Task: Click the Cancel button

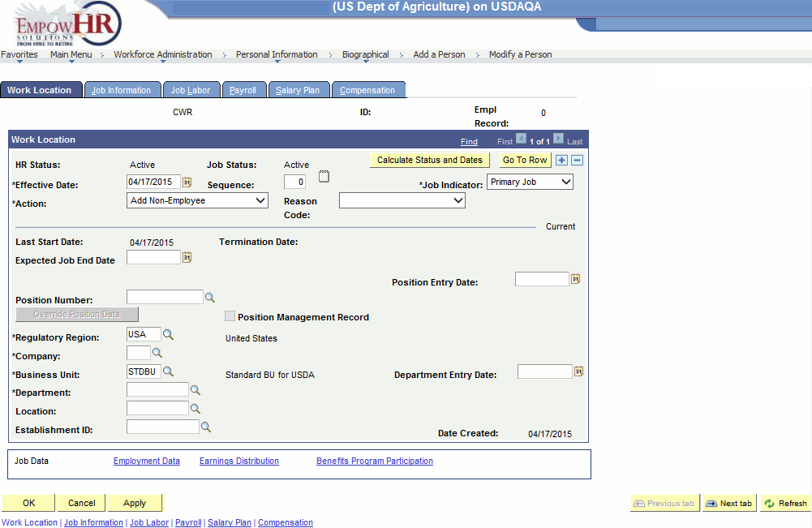Action: coord(81,503)
